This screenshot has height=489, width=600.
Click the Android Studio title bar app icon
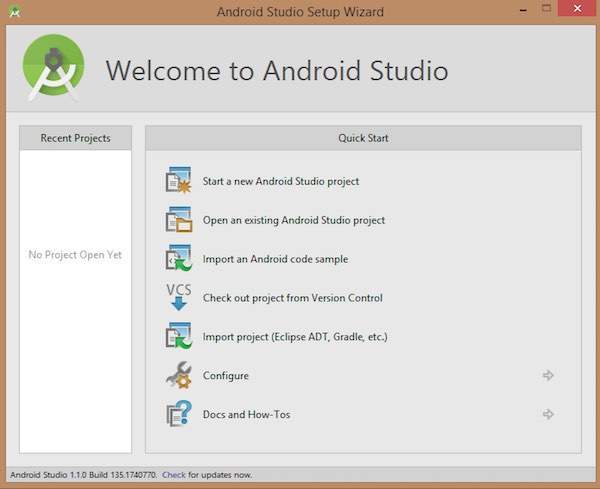pos(15,11)
